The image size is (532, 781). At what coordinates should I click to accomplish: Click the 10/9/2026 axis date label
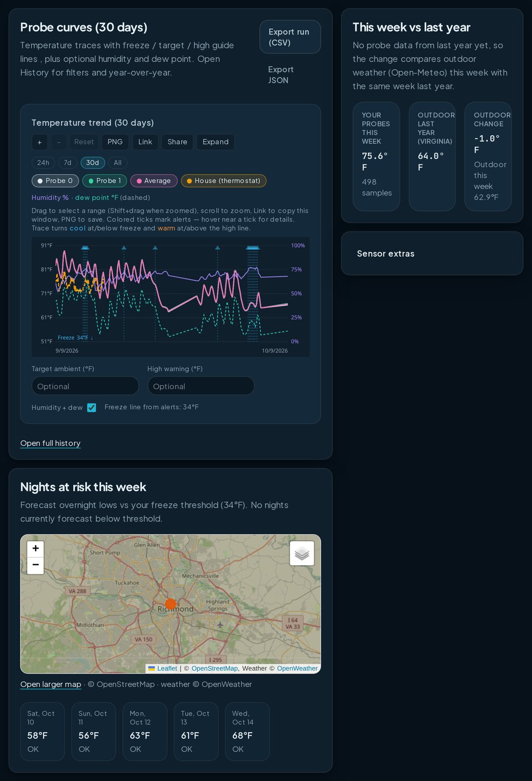tap(275, 351)
